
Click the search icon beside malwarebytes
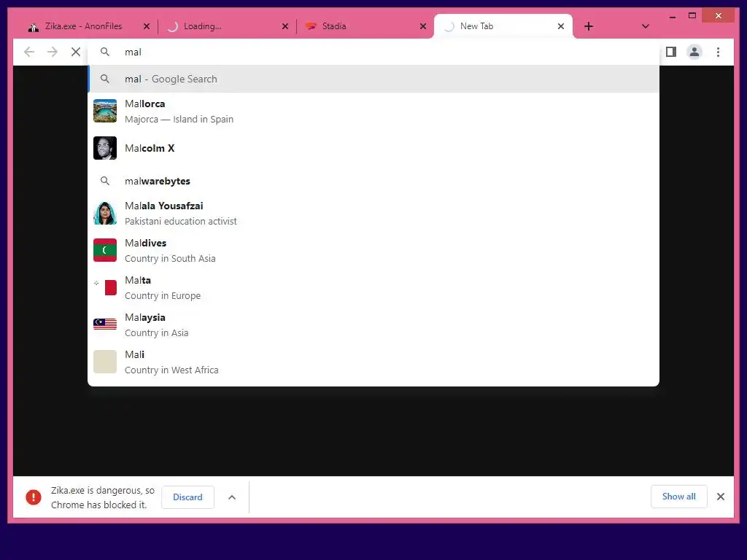click(x=105, y=181)
